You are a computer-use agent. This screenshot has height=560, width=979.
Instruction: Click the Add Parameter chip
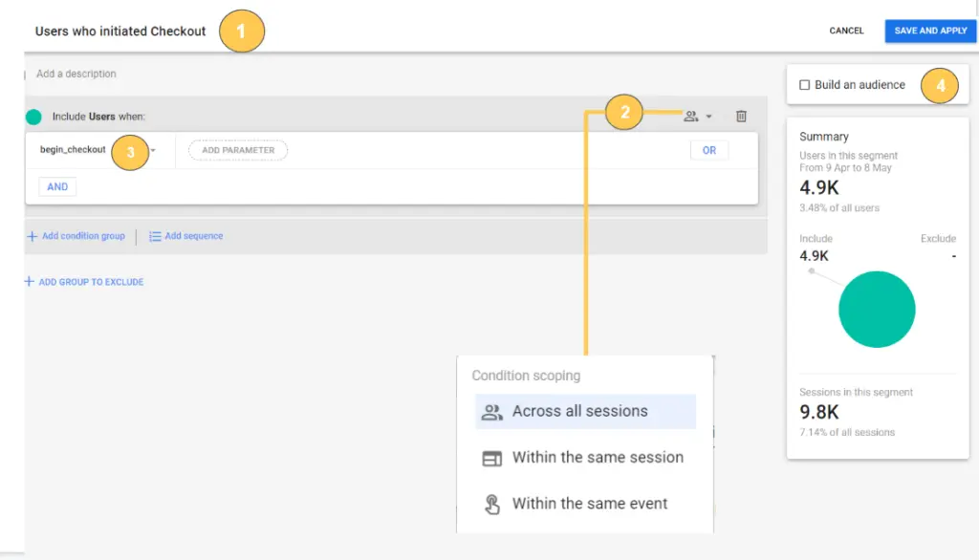[238, 150]
